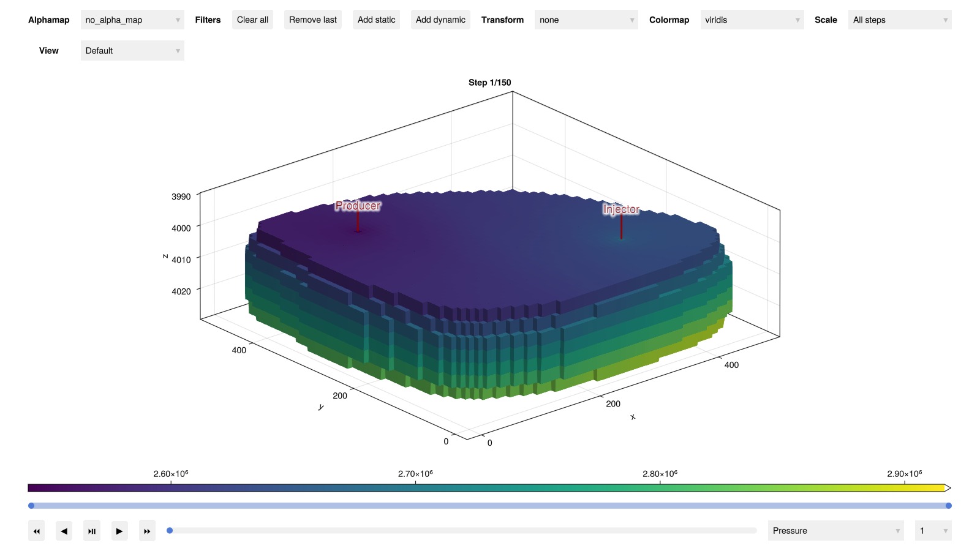Screen dimensions: 980x551
Task: Expand the Transform selection menu
Action: [x=586, y=20]
